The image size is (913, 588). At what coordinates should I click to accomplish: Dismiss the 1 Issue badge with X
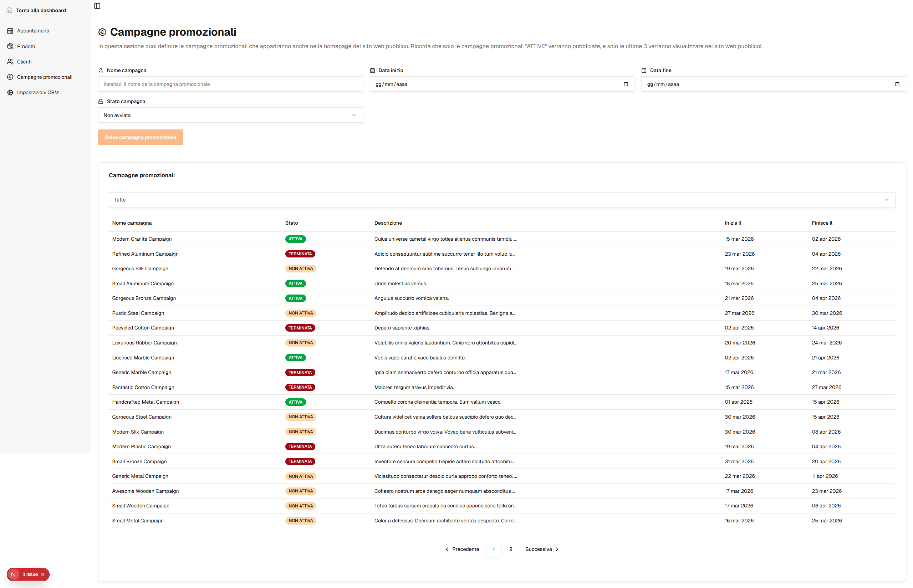tap(43, 574)
